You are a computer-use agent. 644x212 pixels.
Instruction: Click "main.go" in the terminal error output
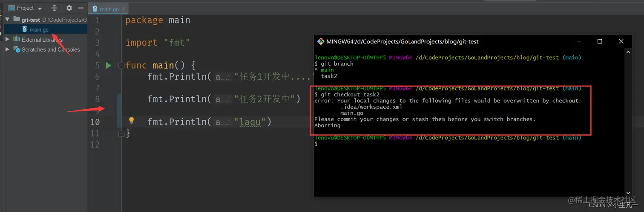(352, 113)
